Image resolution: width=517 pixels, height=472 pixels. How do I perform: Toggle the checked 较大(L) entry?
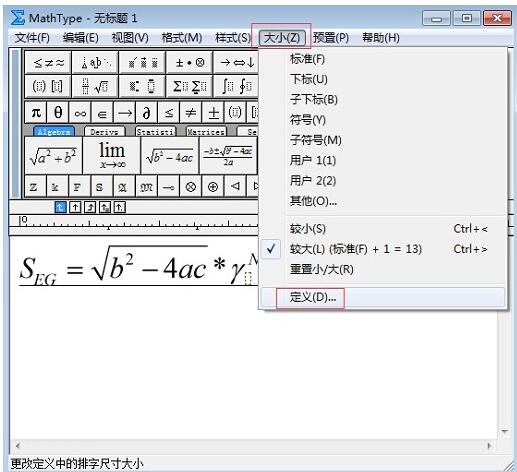click(383, 249)
